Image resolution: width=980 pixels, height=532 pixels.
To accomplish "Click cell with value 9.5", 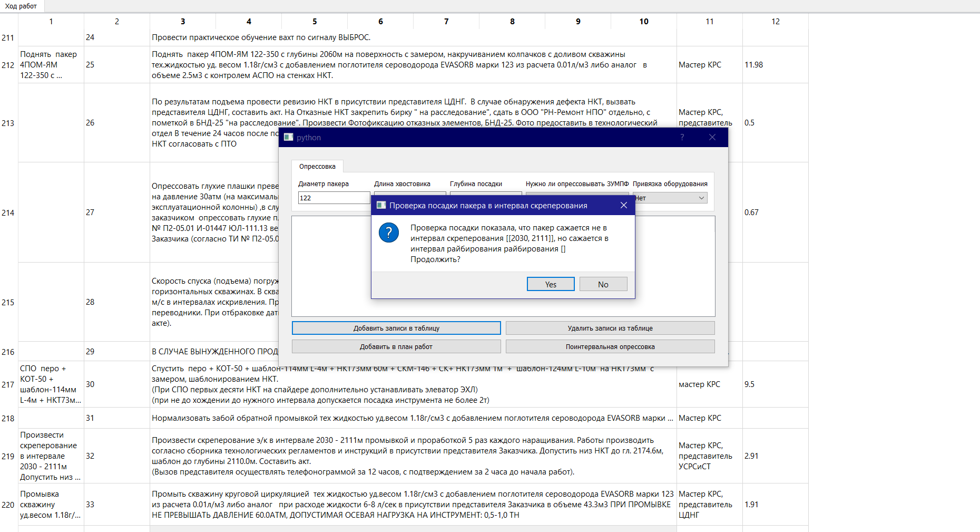I will (x=776, y=384).
